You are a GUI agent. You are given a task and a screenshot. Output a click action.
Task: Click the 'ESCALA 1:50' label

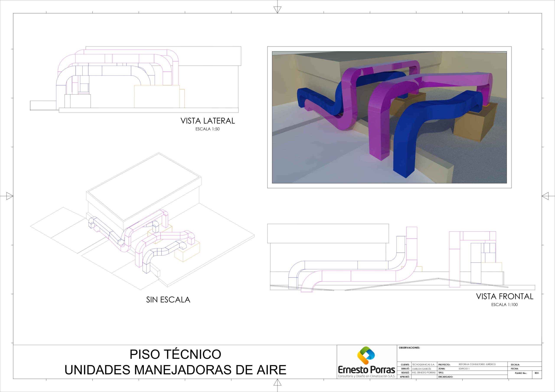207,129
